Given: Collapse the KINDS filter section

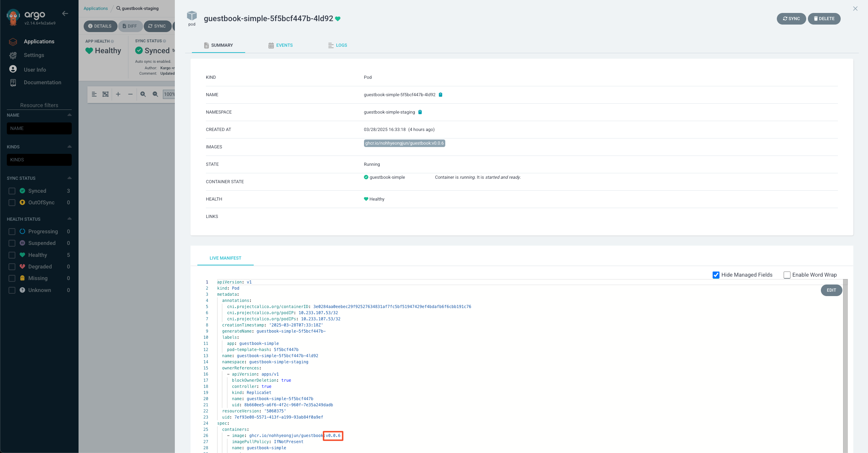Looking at the screenshot, I should click(69, 147).
